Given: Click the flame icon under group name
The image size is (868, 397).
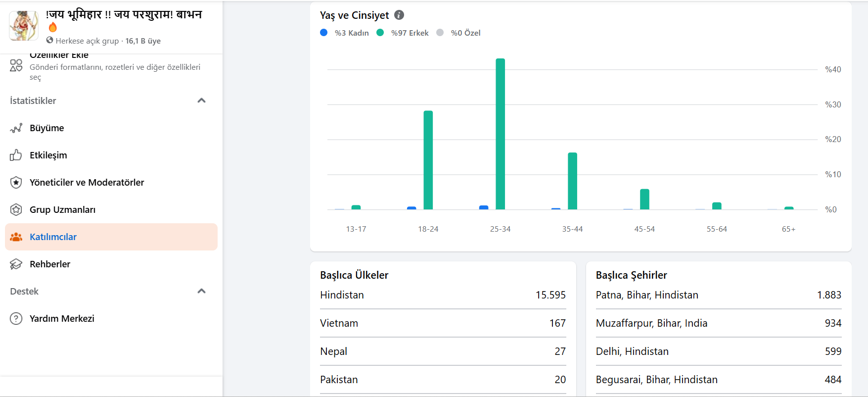Looking at the screenshot, I should coord(52,28).
